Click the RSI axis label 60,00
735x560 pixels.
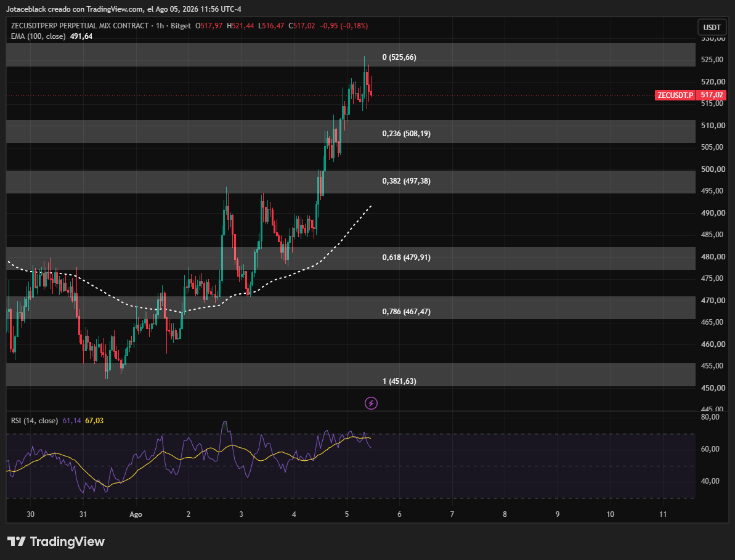point(709,449)
